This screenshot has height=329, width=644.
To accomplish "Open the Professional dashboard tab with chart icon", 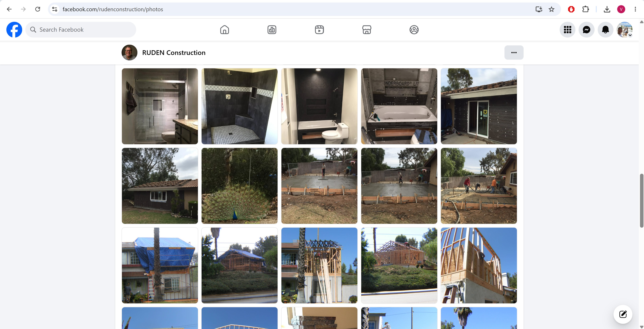I will [272, 30].
